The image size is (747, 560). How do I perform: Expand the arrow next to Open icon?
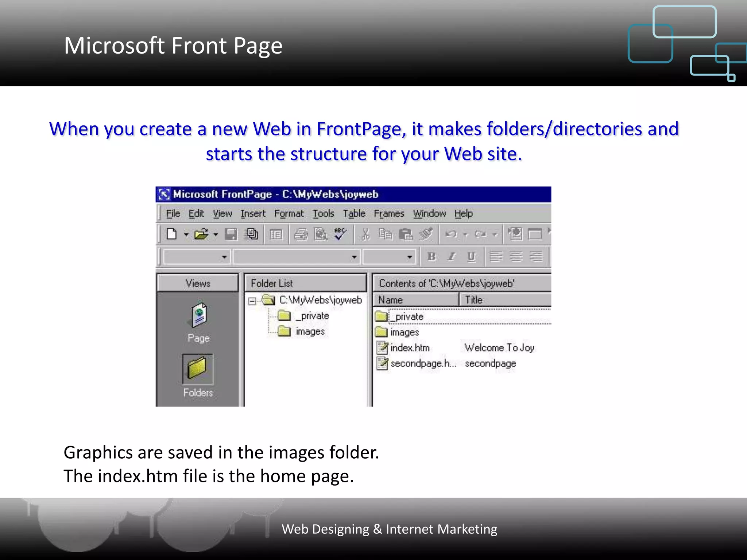[216, 234]
